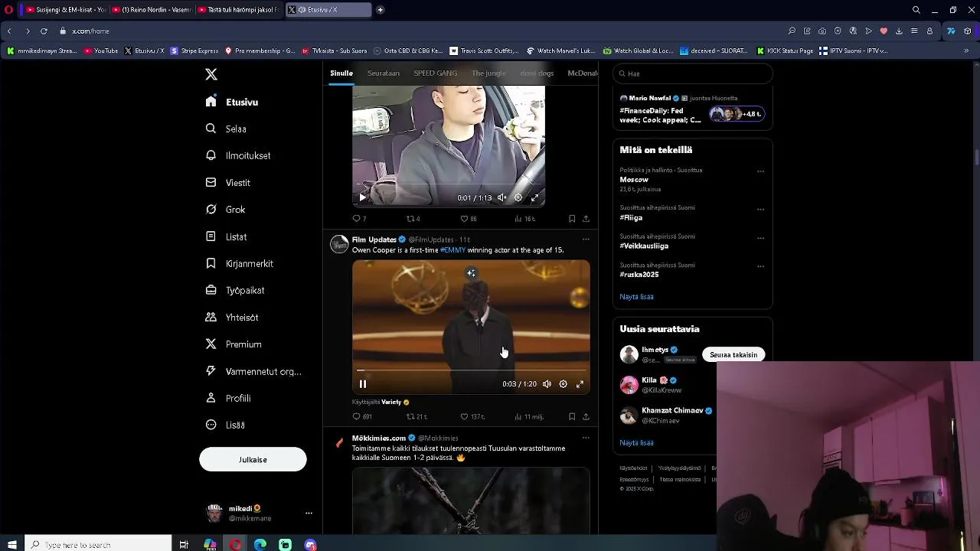Open car video settings gear

[518, 197]
